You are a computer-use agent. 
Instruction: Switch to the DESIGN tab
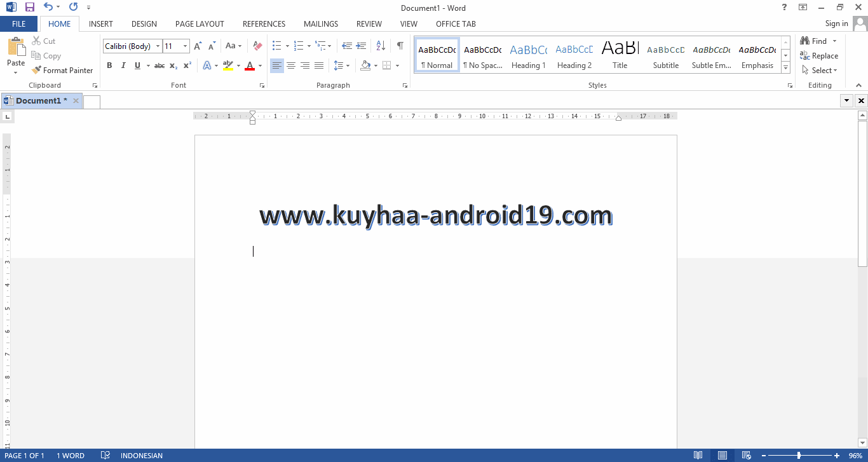(x=144, y=24)
